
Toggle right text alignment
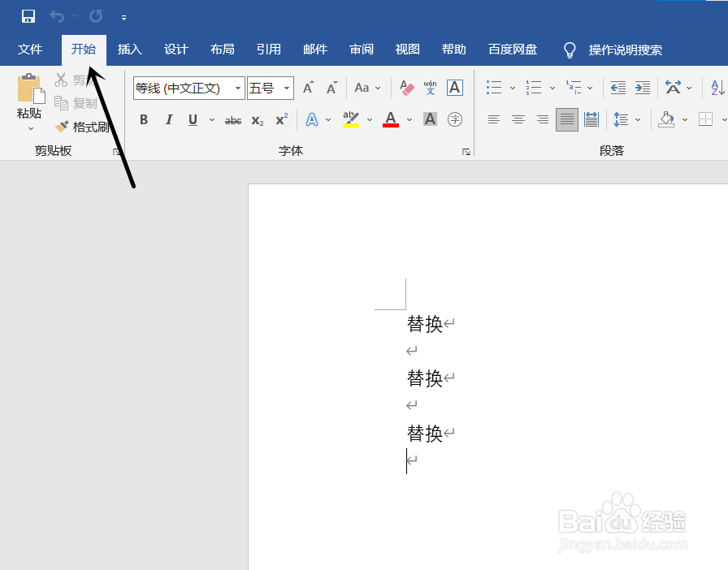542,119
